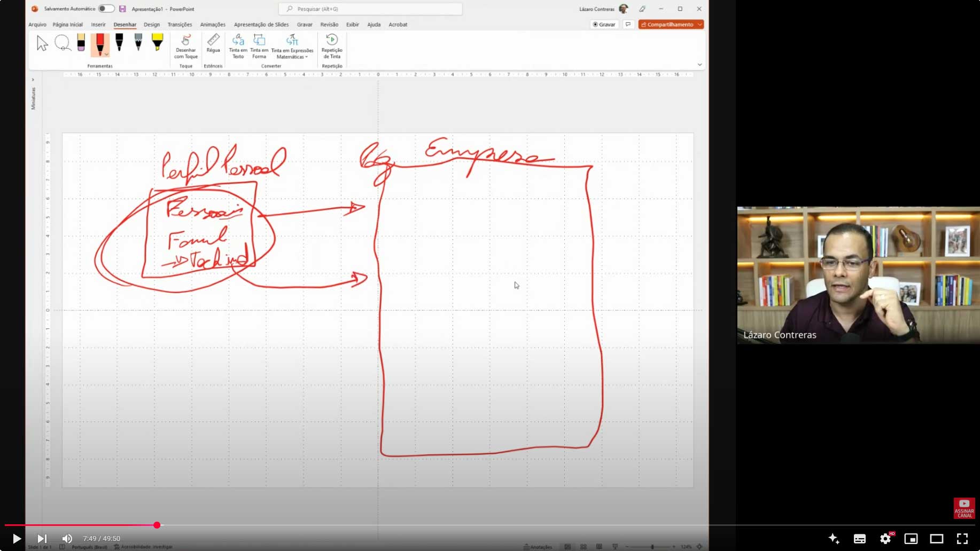
Task: Switch to the Design tab
Action: pyautogui.click(x=152, y=25)
